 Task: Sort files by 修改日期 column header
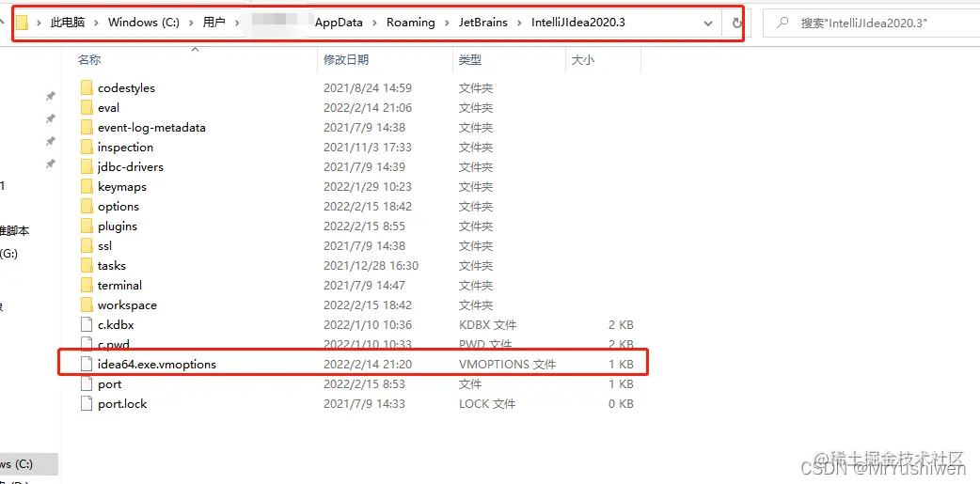tap(345, 60)
